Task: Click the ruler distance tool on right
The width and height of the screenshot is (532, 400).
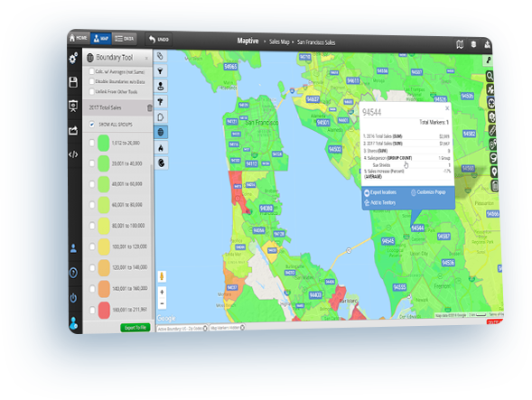Action: (x=492, y=131)
